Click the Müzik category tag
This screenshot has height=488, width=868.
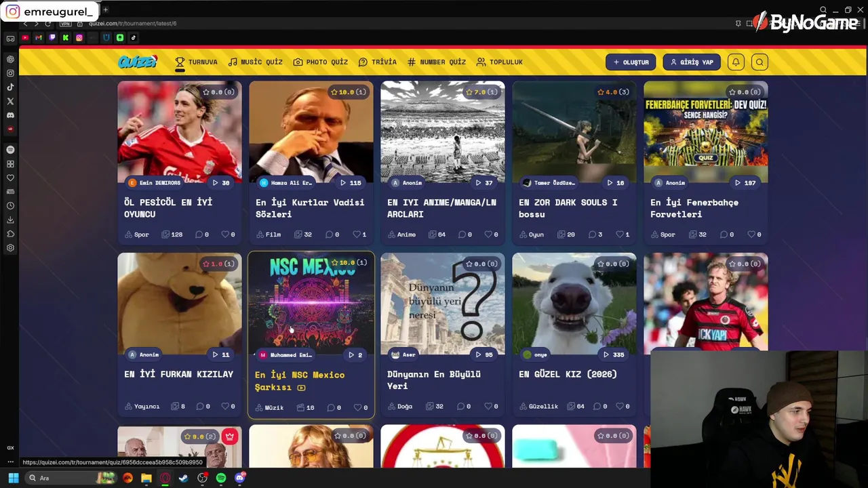(x=269, y=407)
